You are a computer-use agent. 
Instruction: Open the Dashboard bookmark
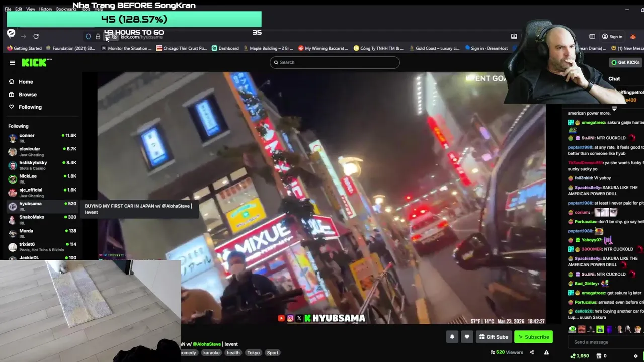coord(225,48)
